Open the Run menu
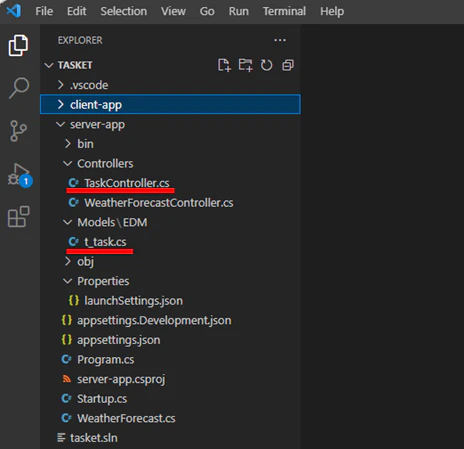This screenshot has width=464, height=449. point(238,11)
